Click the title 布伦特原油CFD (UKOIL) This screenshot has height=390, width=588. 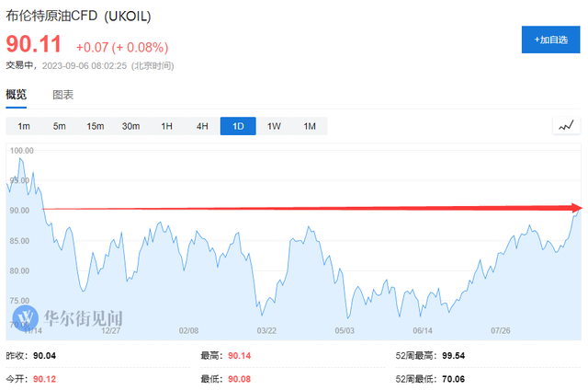point(78,17)
